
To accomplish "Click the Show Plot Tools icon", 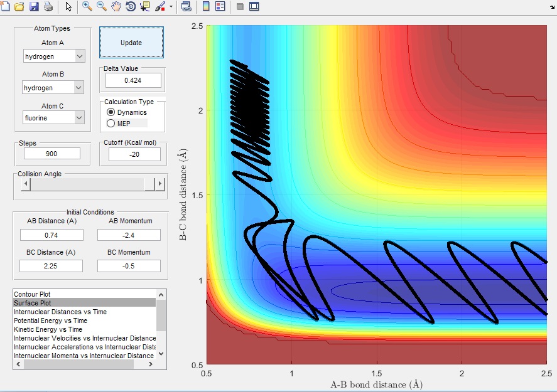I will pyautogui.click(x=254, y=6).
